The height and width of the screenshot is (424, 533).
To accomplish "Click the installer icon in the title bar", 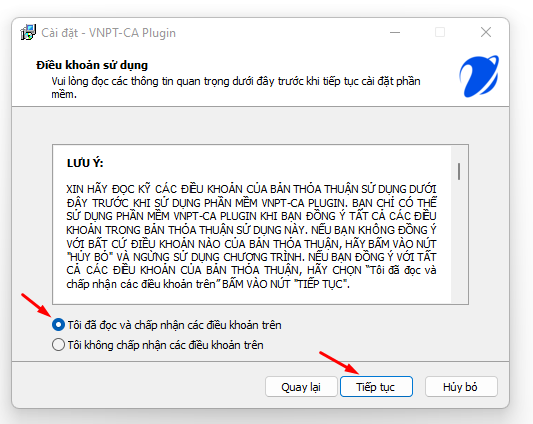I will click(28, 32).
